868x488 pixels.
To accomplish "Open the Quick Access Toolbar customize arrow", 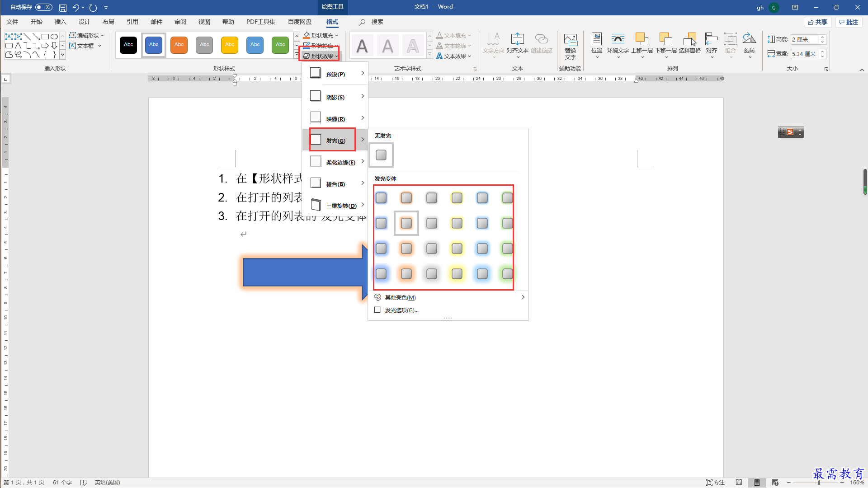I will [x=106, y=8].
